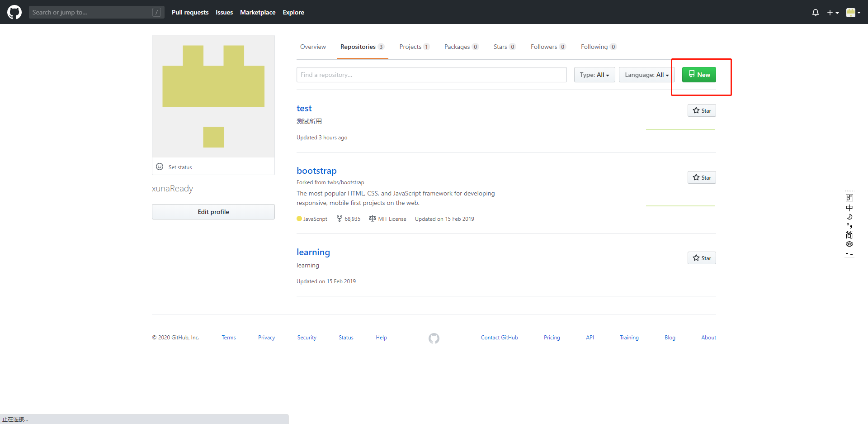
Task: Open the notifications bell
Action: [815, 13]
